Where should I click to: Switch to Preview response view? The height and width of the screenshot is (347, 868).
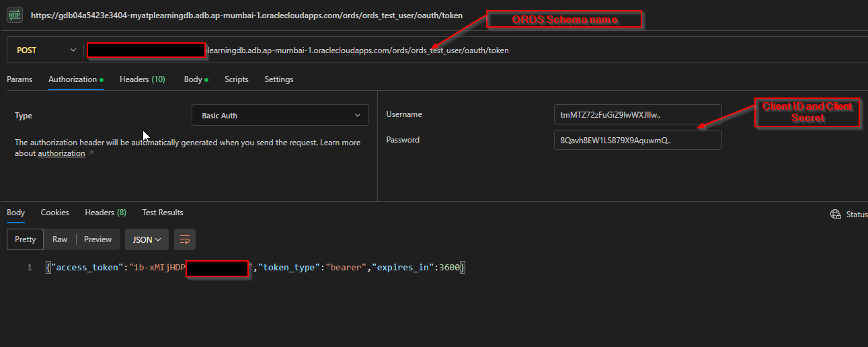(x=97, y=239)
